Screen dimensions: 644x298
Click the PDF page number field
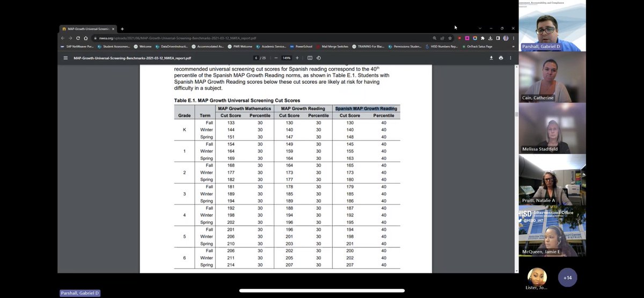click(257, 58)
